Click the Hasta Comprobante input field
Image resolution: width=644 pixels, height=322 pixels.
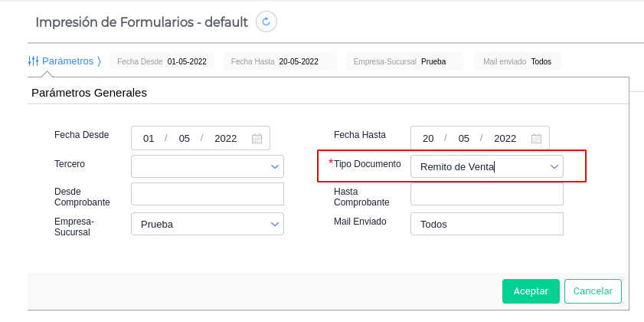click(487, 194)
